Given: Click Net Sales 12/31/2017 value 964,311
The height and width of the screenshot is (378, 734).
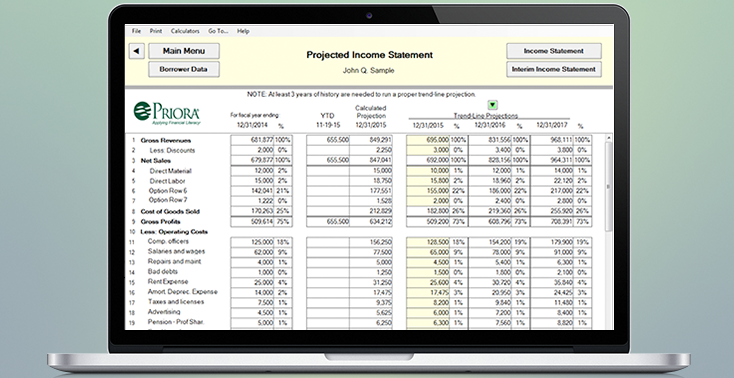Looking at the screenshot, I should [x=552, y=161].
